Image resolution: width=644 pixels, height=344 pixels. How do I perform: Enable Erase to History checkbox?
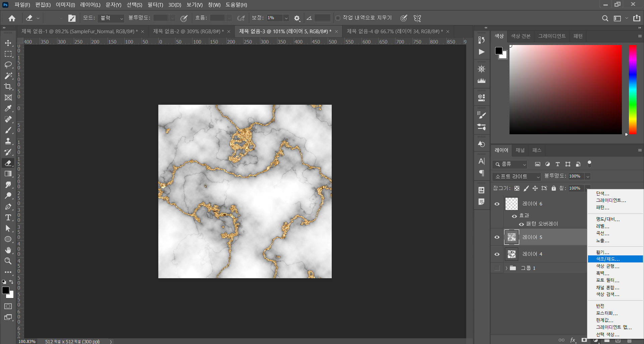click(338, 18)
